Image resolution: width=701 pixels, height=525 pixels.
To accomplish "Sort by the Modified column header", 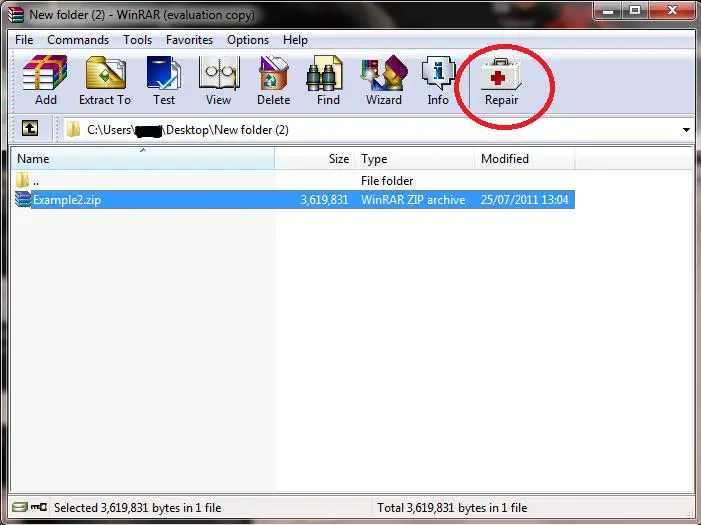I will click(x=525, y=159).
